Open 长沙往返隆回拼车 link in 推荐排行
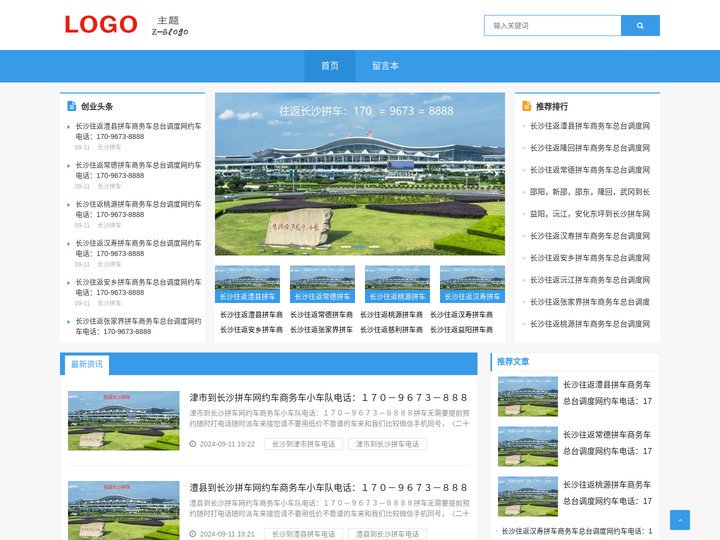720x540 pixels. pos(589,148)
